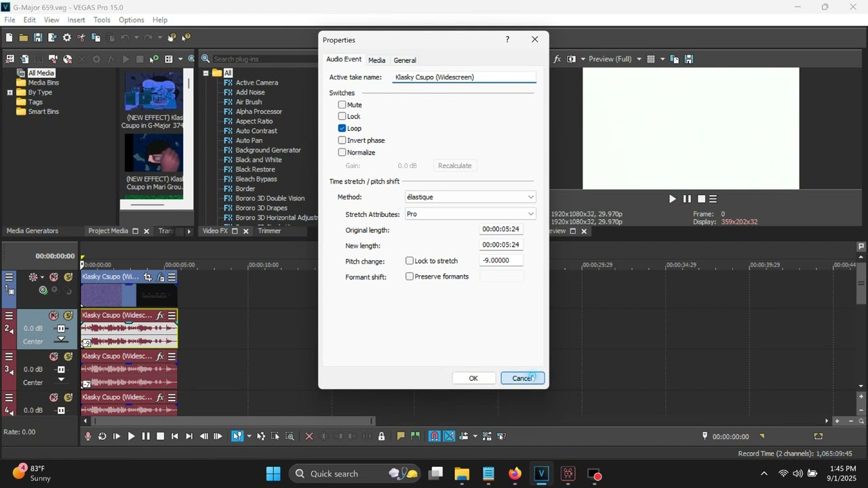Check the Lock switch in Properties

(x=342, y=117)
